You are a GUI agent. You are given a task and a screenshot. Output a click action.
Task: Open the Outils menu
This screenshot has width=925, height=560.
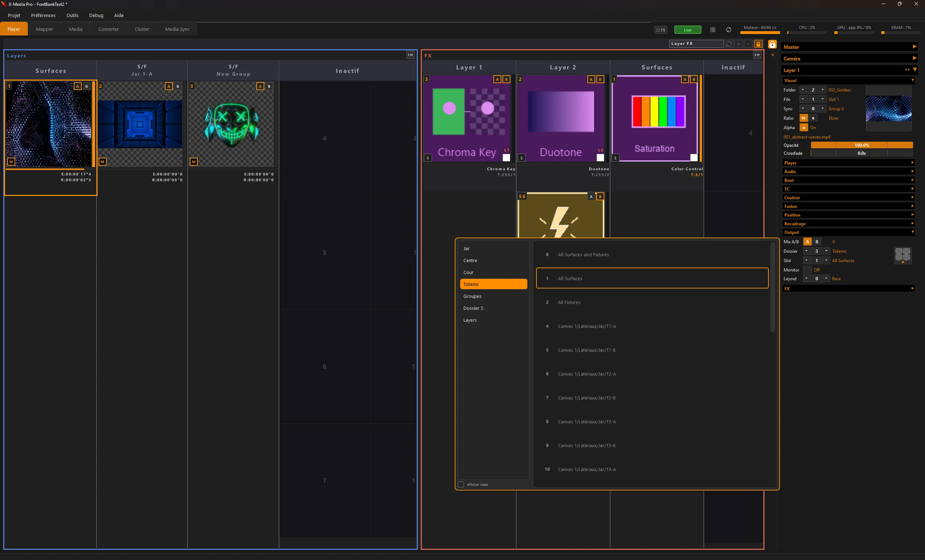pos(72,15)
